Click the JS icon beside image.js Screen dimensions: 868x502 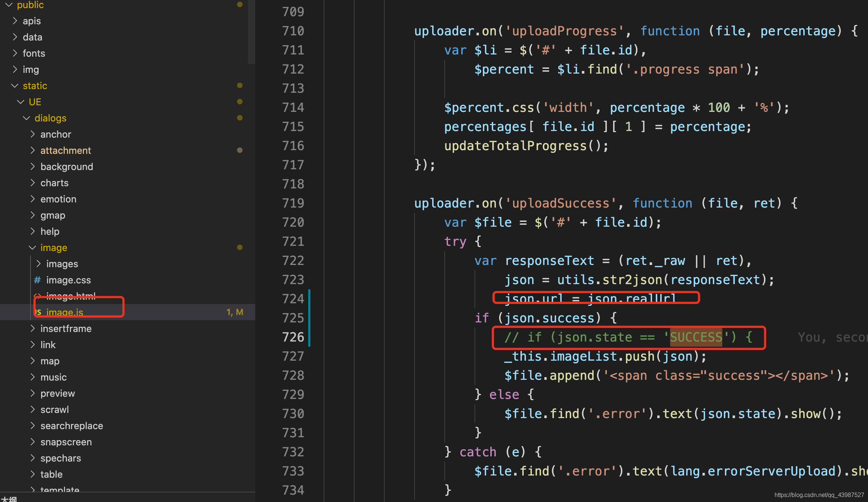coord(38,312)
